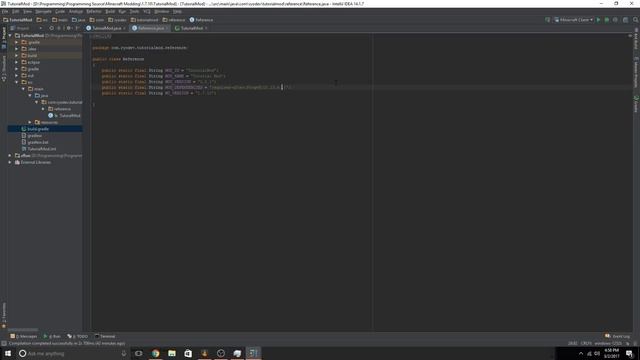Click the analysis status indicator at editor top-right
Image resolution: width=640 pixels, height=360 pixels.
pos(630,36)
